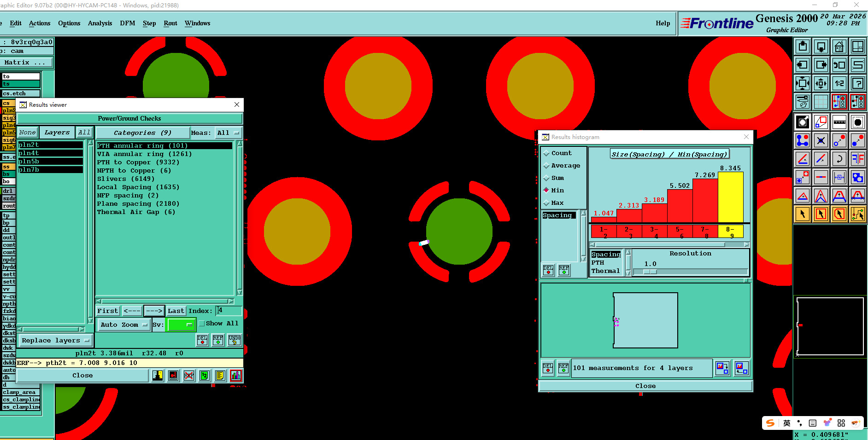Image resolution: width=868 pixels, height=440 pixels.
Task: Select the rotate arc tool icon
Action: click(x=839, y=159)
